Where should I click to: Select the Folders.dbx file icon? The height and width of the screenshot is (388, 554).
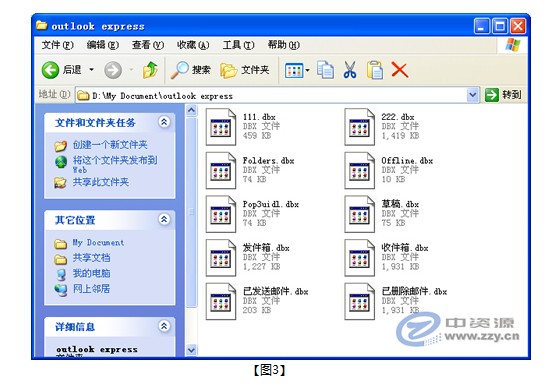click(x=221, y=170)
